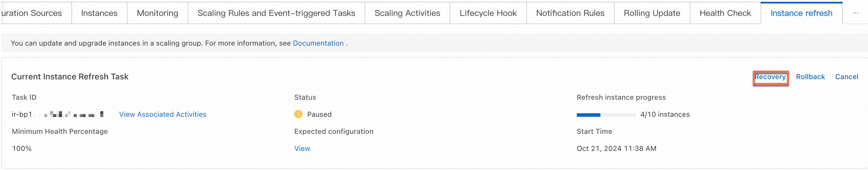Open the Notification Rules tab
This screenshot has height=170, width=868.
coord(570,13)
